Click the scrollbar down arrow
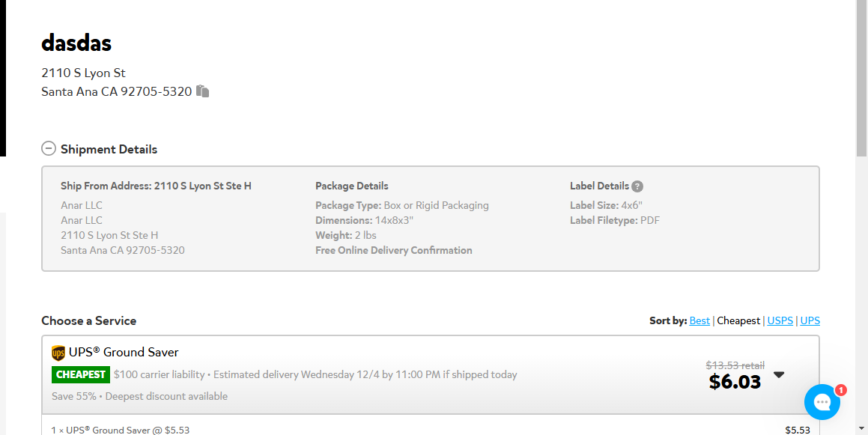Screen dimensions: 868x435 pos(861,429)
